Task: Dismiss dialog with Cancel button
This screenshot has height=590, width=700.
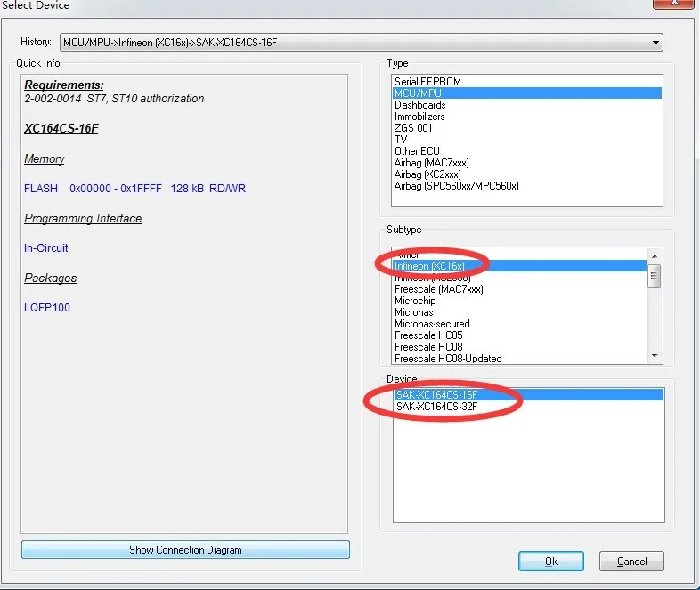Action: click(631, 562)
